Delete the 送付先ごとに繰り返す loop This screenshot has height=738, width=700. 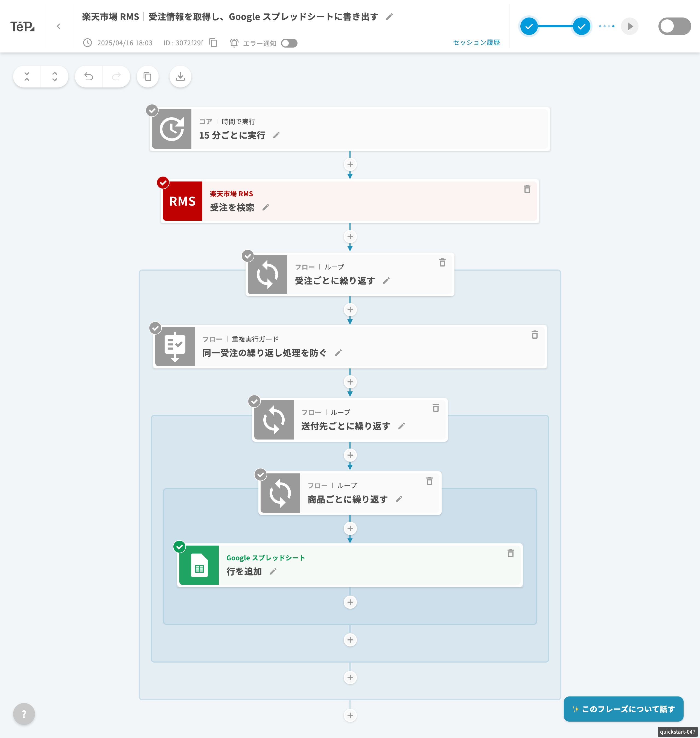point(436,408)
